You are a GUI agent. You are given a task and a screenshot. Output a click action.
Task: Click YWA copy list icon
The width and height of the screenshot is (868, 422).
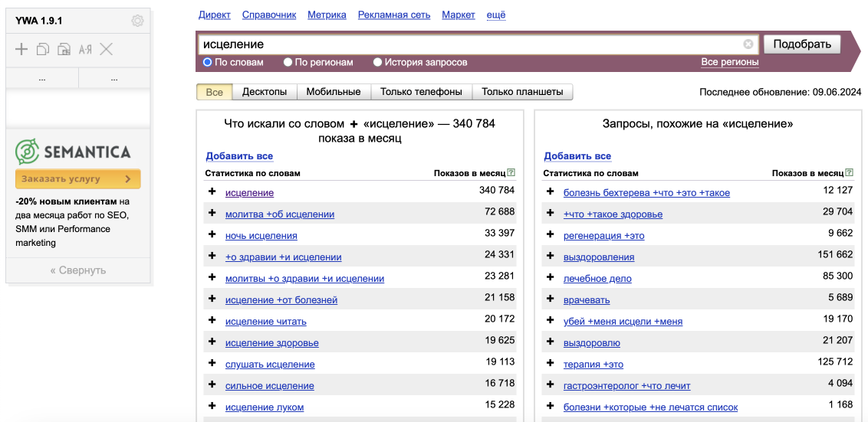click(43, 49)
